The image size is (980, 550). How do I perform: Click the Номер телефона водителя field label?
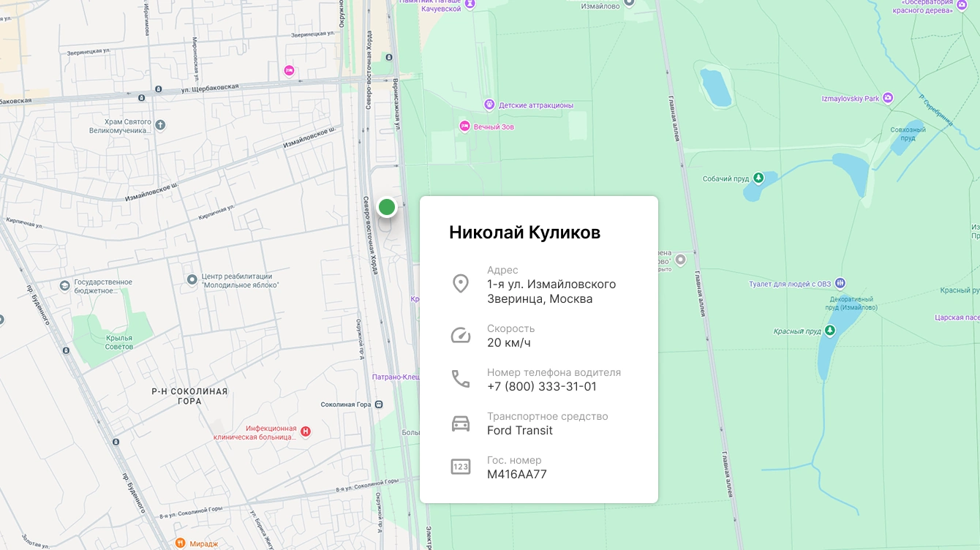554,372
